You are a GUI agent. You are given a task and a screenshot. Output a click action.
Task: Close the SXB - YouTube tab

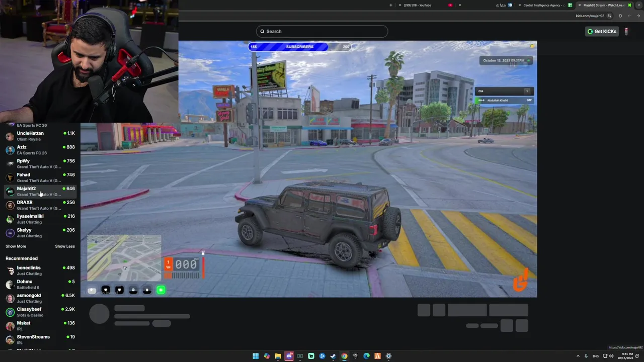click(x=399, y=5)
